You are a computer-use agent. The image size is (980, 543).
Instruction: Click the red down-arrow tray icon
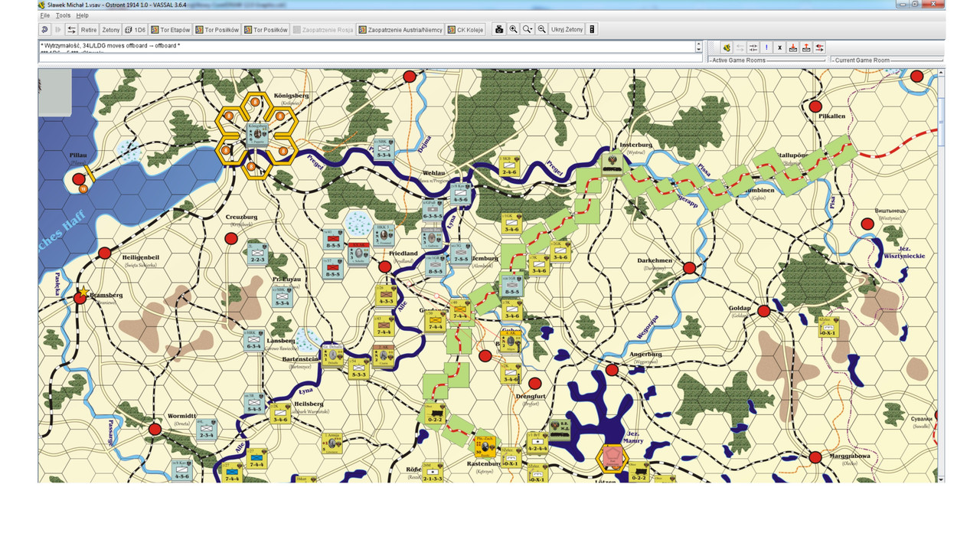(793, 47)
